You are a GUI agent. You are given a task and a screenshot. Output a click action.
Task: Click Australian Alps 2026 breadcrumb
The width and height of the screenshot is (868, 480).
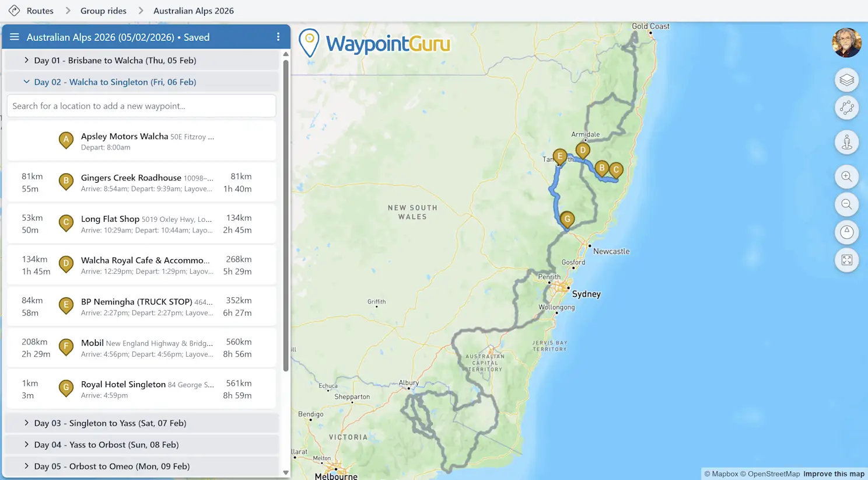pos(194,11)
